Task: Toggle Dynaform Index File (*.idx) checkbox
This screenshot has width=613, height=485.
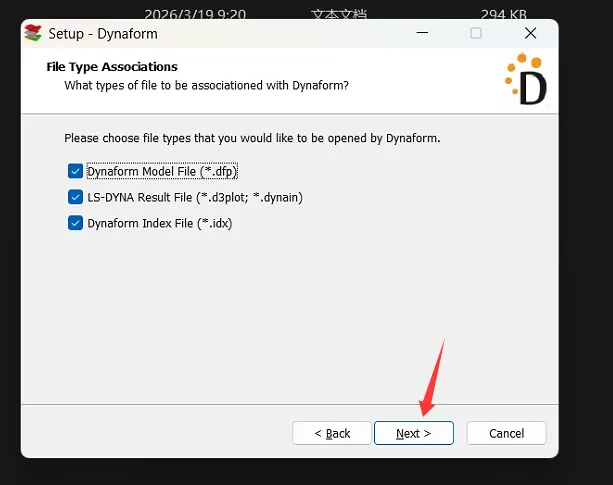Action: [75, 223]
